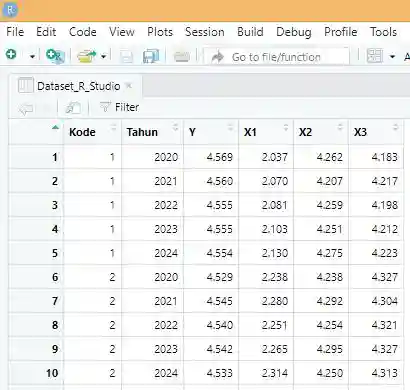Click Y value 4.542 in row 9
The height and width of the screenshot is (390, 410).
click(219, 349)
